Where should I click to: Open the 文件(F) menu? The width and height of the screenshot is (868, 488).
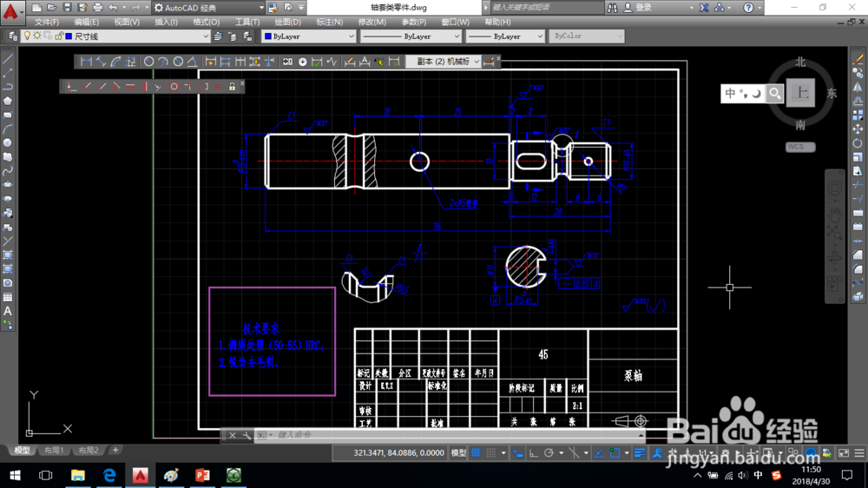47,23
